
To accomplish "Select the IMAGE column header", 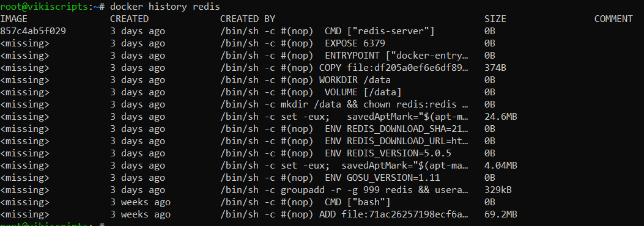I will pos(13,19).
